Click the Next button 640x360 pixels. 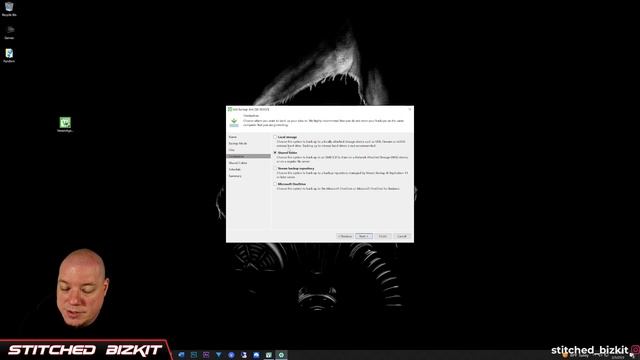pyautogui.click(x=364, y=236)
